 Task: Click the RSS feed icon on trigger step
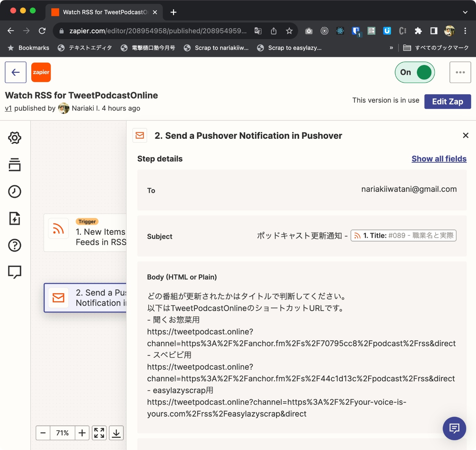click(58, 229)
